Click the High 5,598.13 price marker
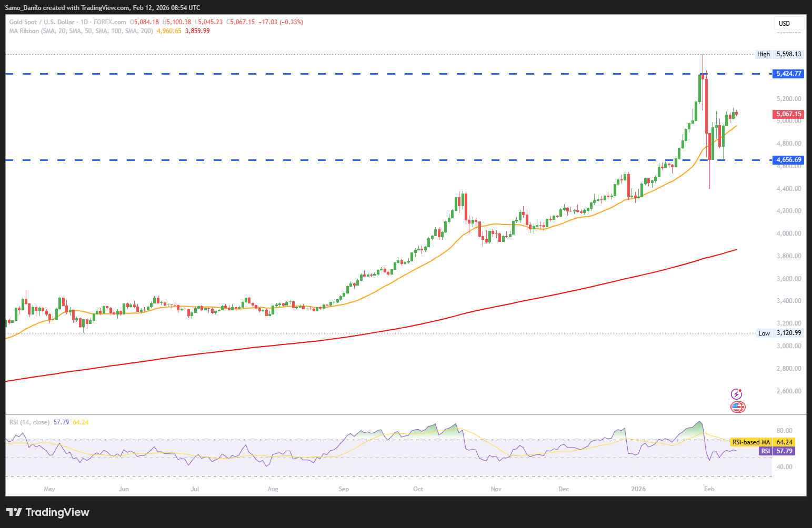This screenshot has width=812, height=528. click(779, 54)
